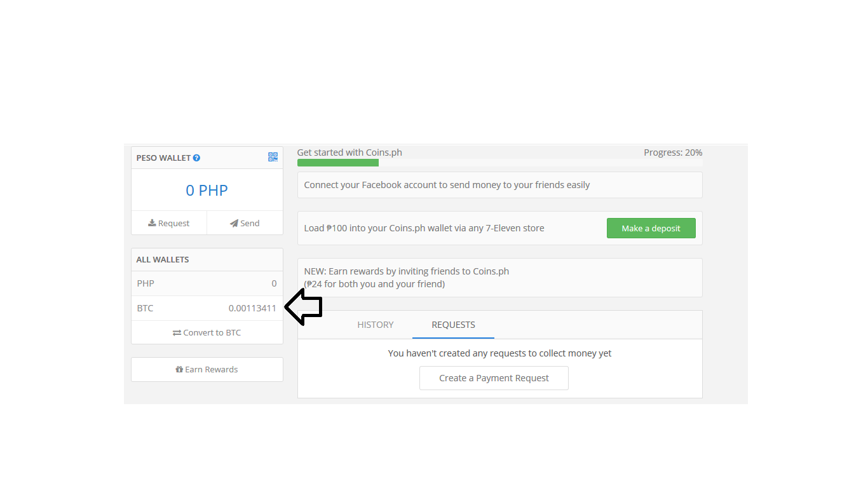
Task: Click the Request button in Peso Wallet
Action: [169, 223]
